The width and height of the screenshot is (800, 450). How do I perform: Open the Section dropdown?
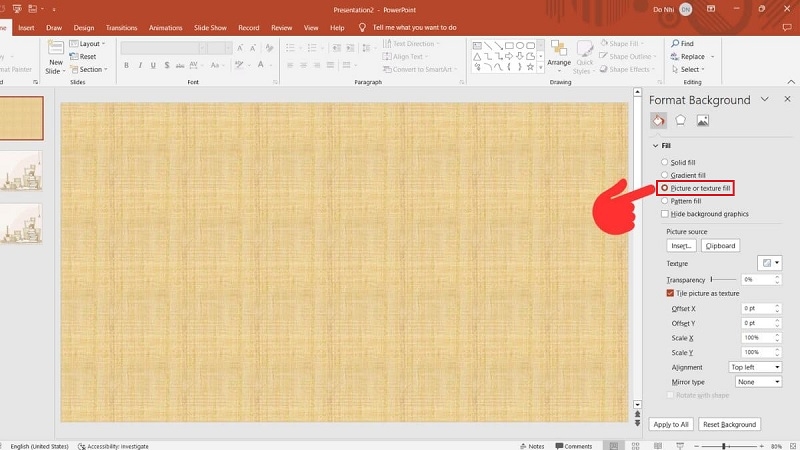point(89,69)
